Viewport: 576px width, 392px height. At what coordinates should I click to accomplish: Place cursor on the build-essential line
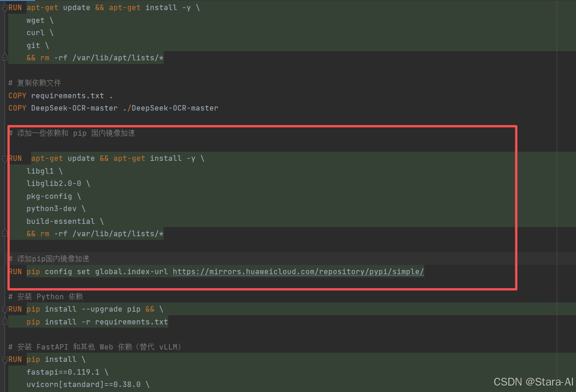[x=65, y=222]
